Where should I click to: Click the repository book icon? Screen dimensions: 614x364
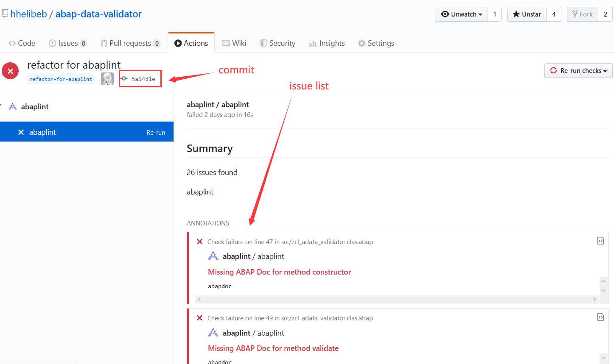tap(5, 14)
